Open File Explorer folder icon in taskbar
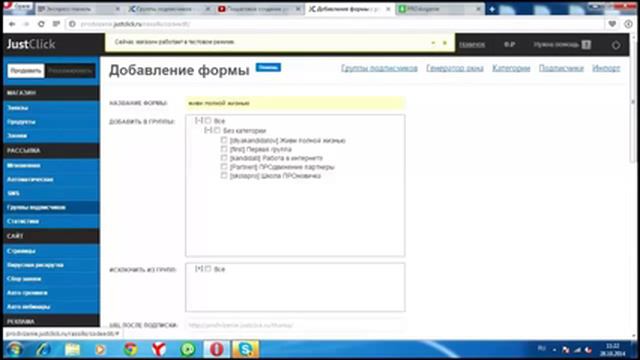The image size is (640, 360). 72,349
